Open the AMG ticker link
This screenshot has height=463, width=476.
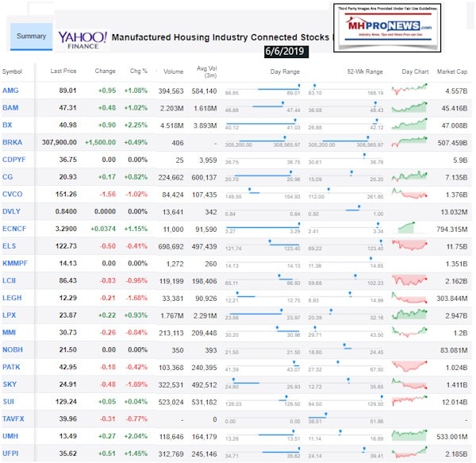pyautogui.click(x=10, y=91)
